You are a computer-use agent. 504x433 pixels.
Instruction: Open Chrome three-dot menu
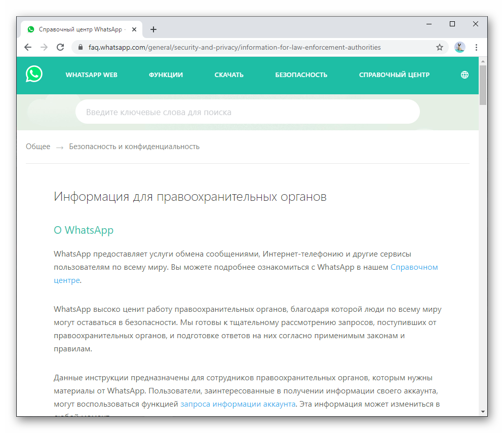coord(476,47)
